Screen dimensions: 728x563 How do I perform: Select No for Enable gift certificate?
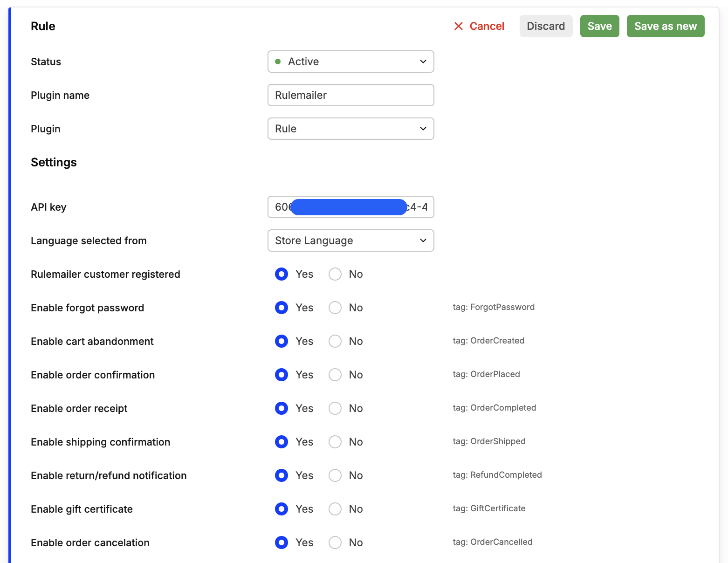[335, 509]
